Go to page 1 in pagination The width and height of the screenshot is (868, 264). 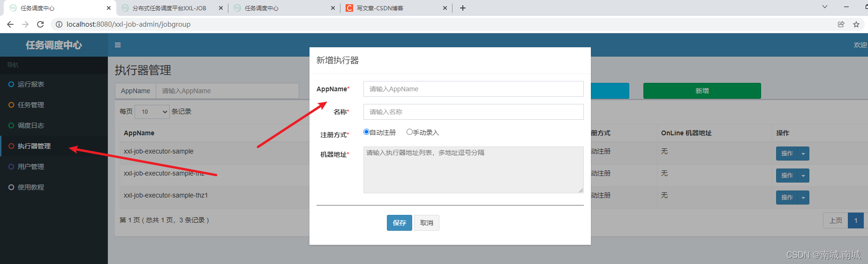(856, 220)
